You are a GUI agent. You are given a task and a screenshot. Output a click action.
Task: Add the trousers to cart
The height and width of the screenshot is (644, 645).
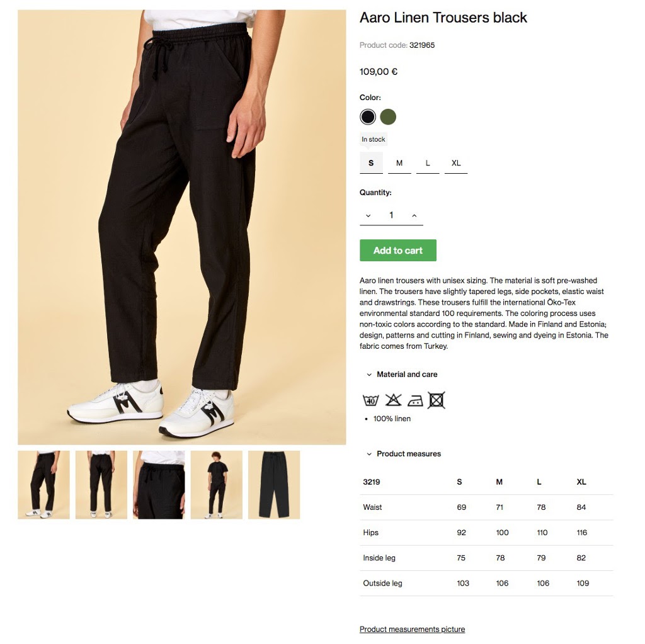pyautogui.click(x=398, y=251)
